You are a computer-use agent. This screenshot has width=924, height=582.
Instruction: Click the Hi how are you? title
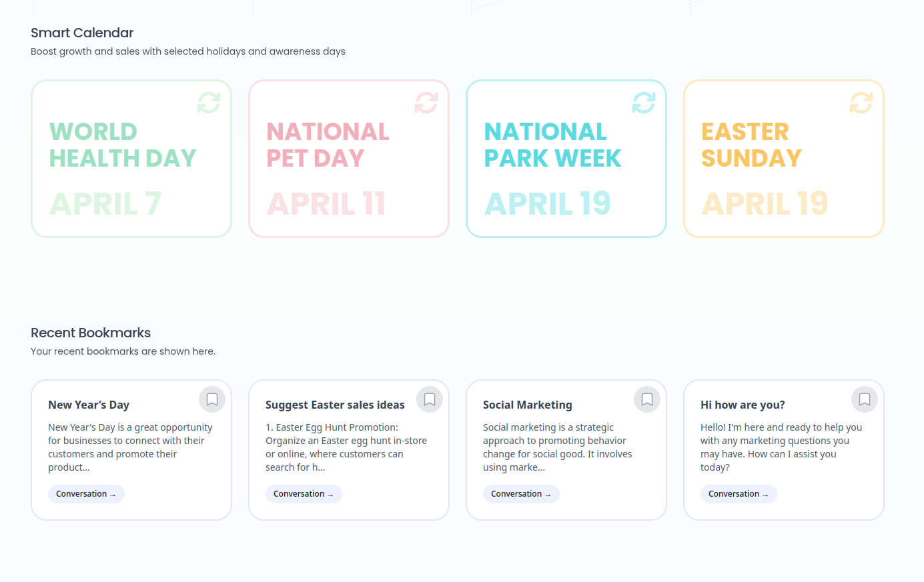(743, 405)
